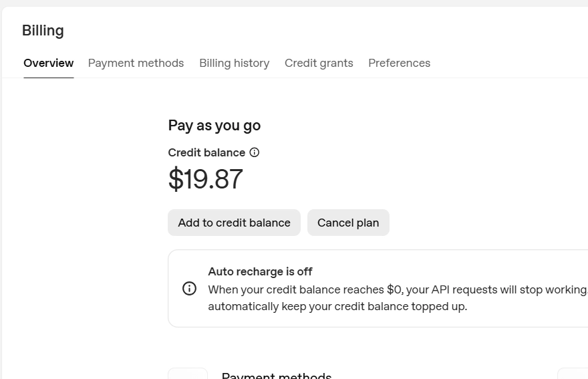Click the Auto recharge notice info icon

coord(189,288)
